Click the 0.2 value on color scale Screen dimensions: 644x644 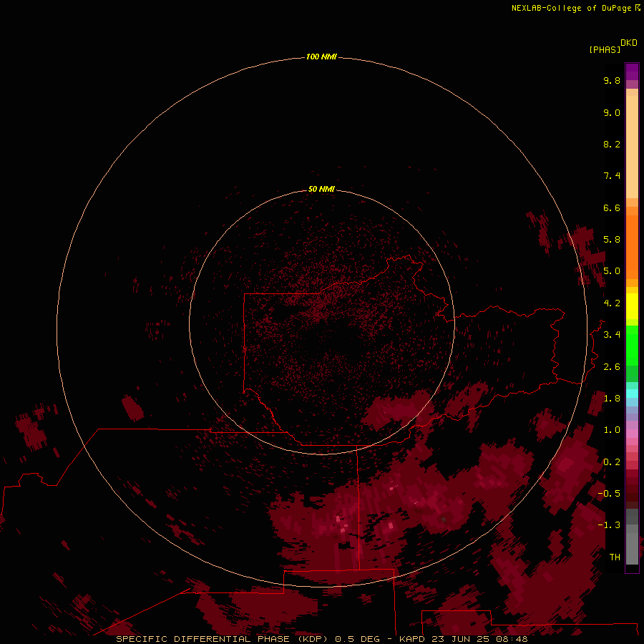(612, 462)
